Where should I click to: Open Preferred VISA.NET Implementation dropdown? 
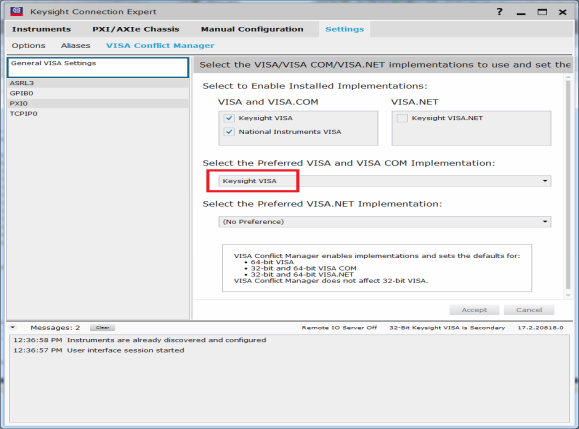384,222
